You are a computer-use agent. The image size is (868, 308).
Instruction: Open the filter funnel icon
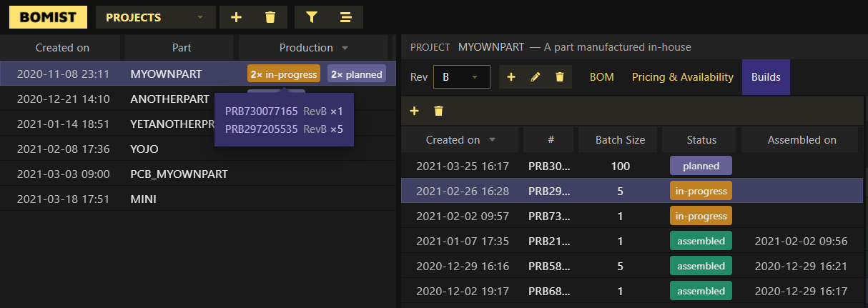tap(311, 17)
